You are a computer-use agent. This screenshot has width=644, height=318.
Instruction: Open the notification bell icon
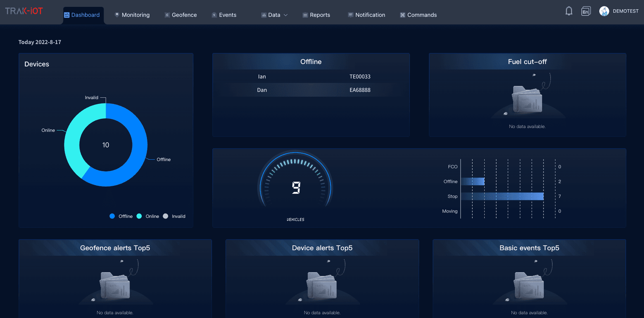569,11
